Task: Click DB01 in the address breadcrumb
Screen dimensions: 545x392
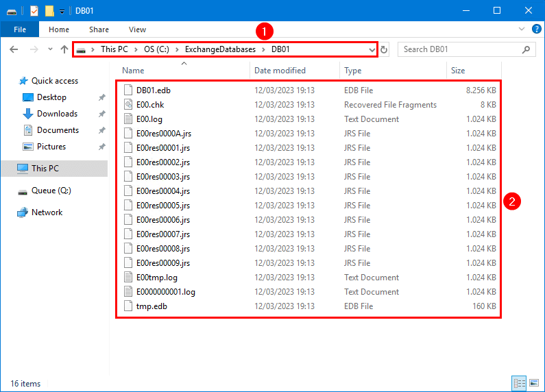Action: 280,49
